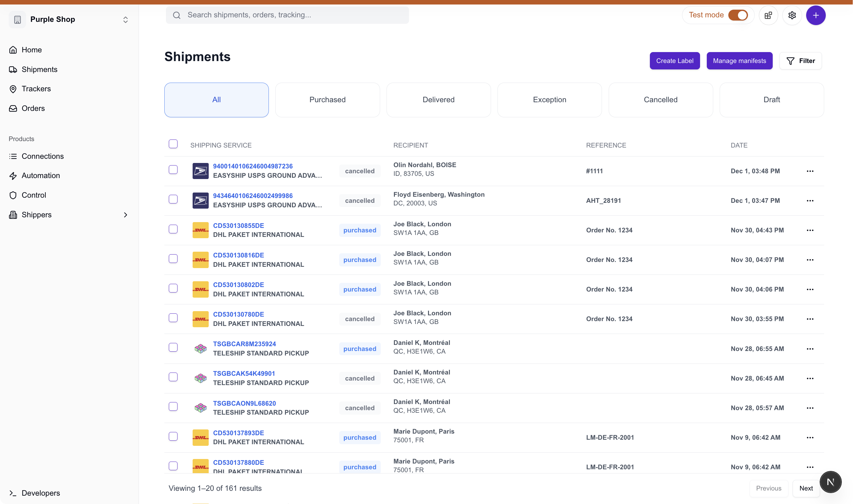Open the Connections page
Image resolution: width=856 pixels, height=504 pixels.
(36, 156)
